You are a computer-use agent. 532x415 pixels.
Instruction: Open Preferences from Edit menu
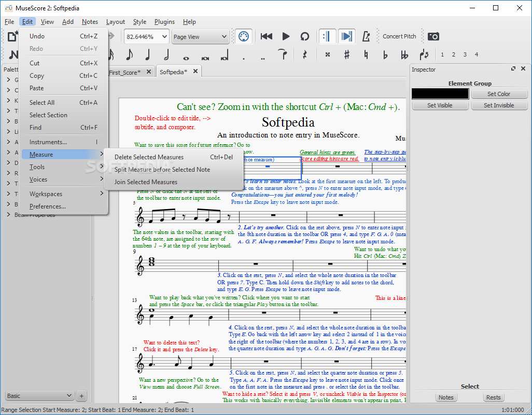coord(63,206)
